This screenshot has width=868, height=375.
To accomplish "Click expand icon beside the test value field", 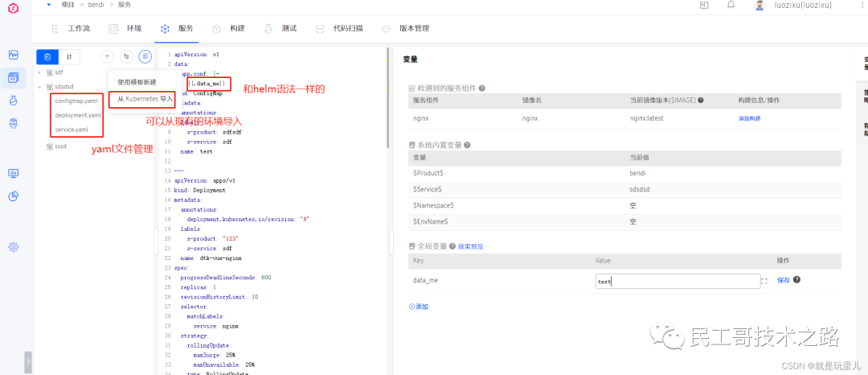I will (764, 281).
